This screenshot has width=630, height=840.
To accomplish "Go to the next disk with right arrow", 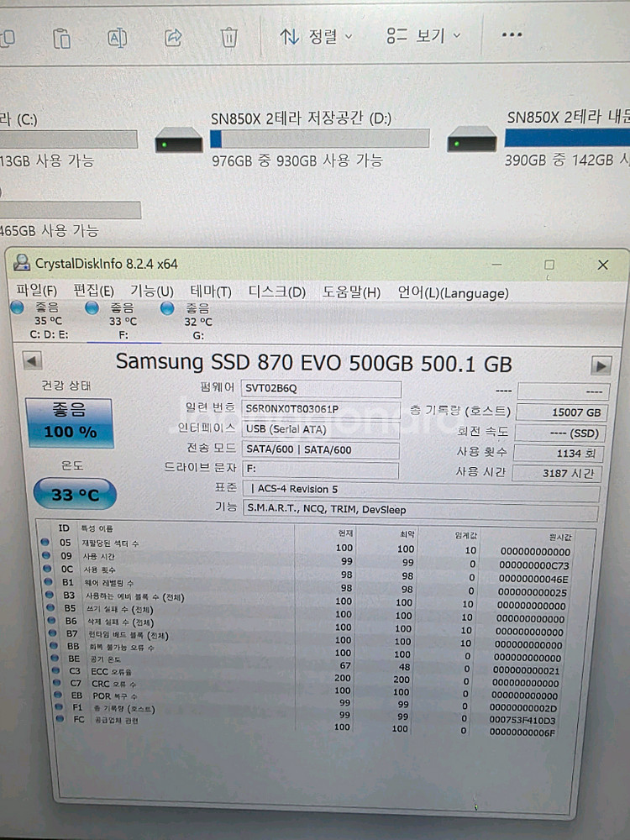I will [x=601, y=366].
